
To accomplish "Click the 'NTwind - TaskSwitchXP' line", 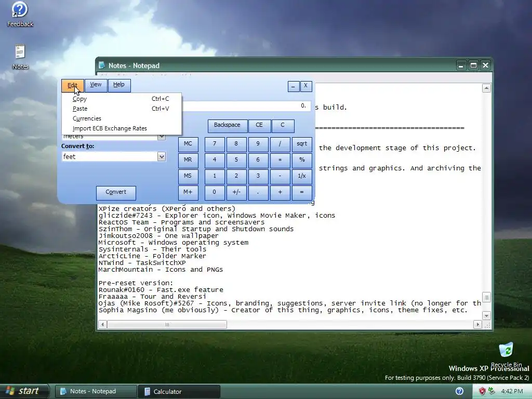I will 142,262.
